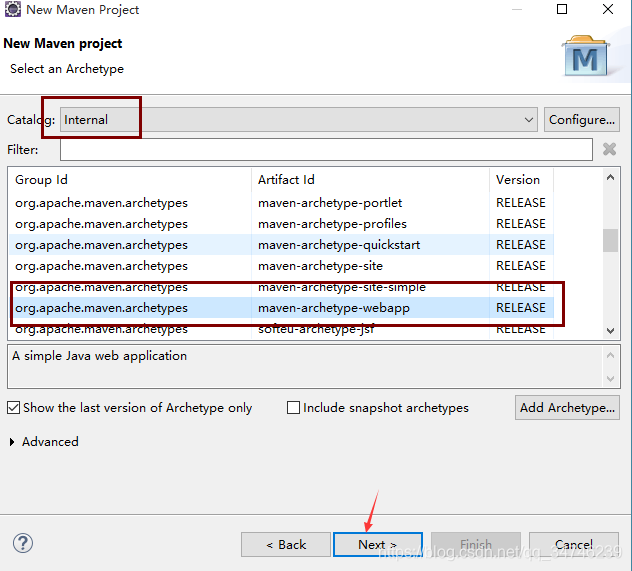632x571 pixels.
Task: Enable Include snapshot archetypes checkbox
Action: click(293, 407)
